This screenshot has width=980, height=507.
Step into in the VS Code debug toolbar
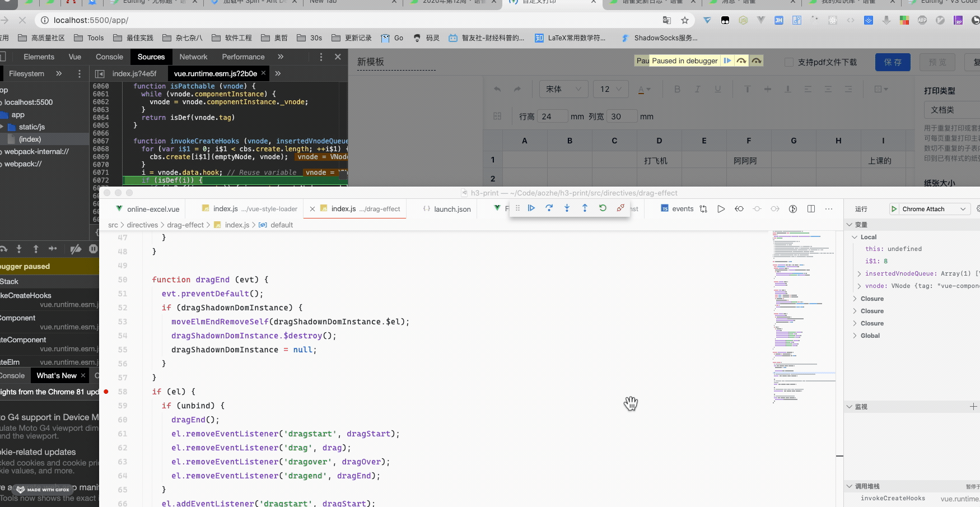tap(567, 208)
